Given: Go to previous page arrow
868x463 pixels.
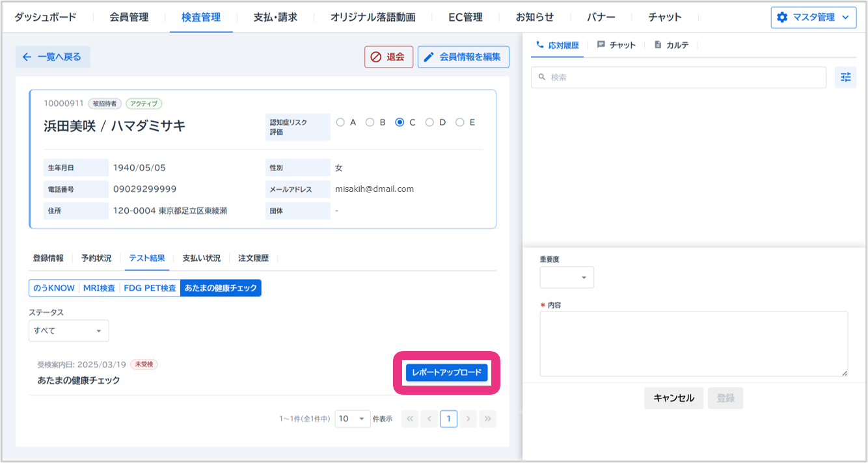Looking at the screenshot, I should click(x=429, y=419).
